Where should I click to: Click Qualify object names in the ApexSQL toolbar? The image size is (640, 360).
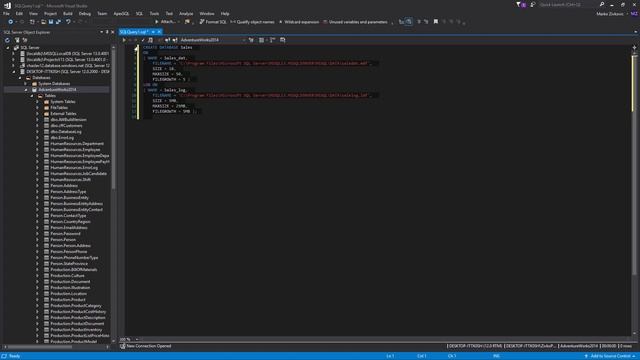point(252,22)
